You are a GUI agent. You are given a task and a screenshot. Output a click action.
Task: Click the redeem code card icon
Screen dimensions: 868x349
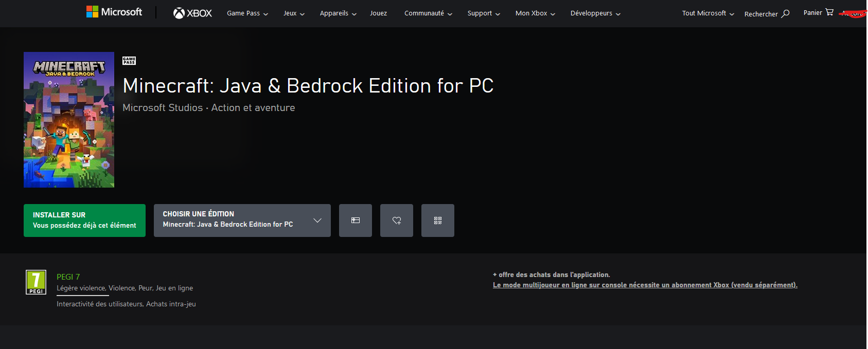[356, 221]
